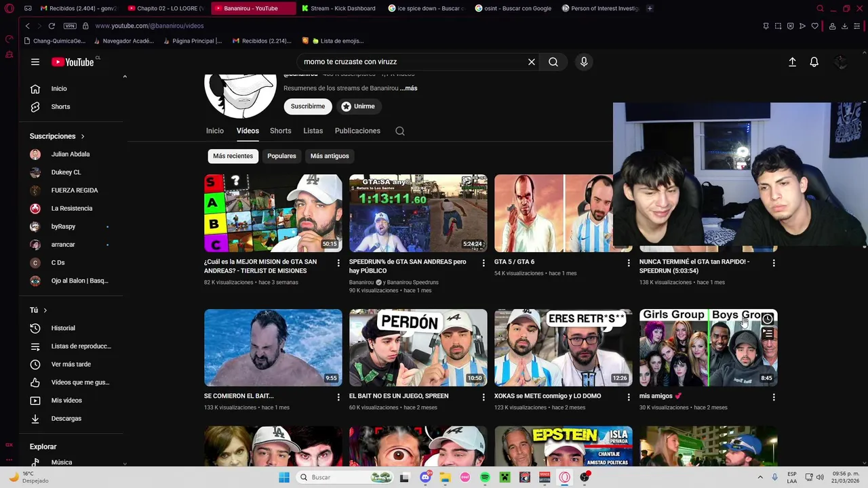The height and width of the screenshot is (488, 868).
Task: Click the Suscribirme button
Action: point(308,106)
